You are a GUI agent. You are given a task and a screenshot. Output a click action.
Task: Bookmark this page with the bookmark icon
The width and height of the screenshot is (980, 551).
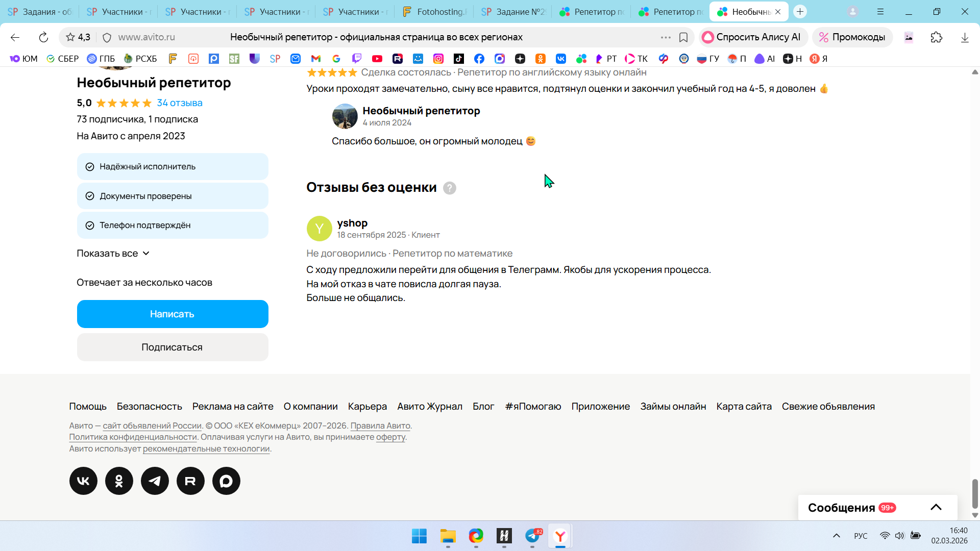point(683,37)
